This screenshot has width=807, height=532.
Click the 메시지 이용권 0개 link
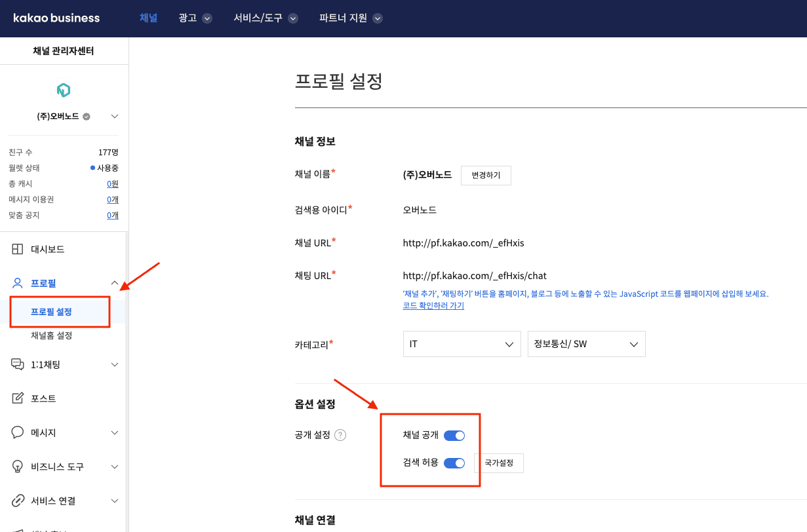click(x=113, y=199)
